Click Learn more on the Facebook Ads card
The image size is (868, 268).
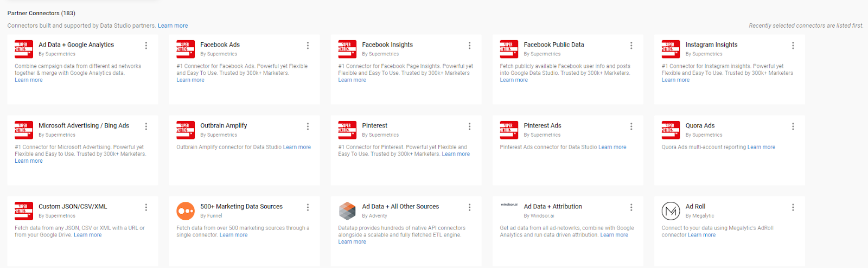pos(190,80)
